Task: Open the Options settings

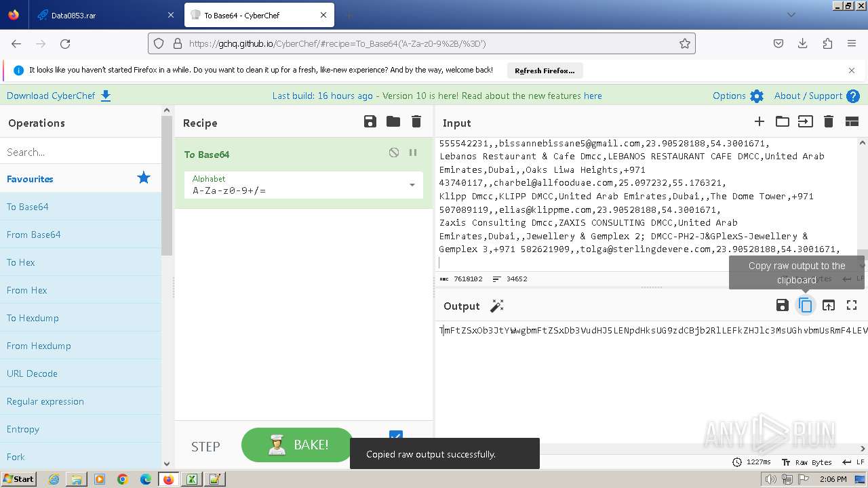Action: click(738, 96)
